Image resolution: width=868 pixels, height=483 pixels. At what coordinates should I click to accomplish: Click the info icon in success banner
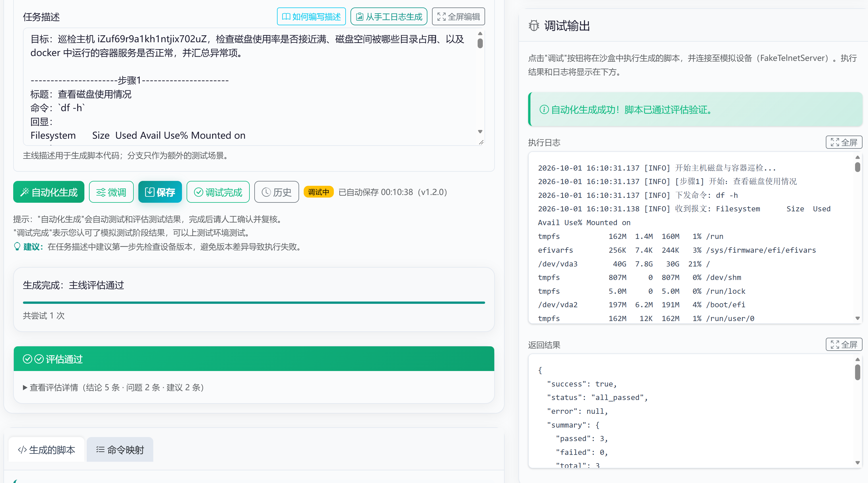coord(544,109)
